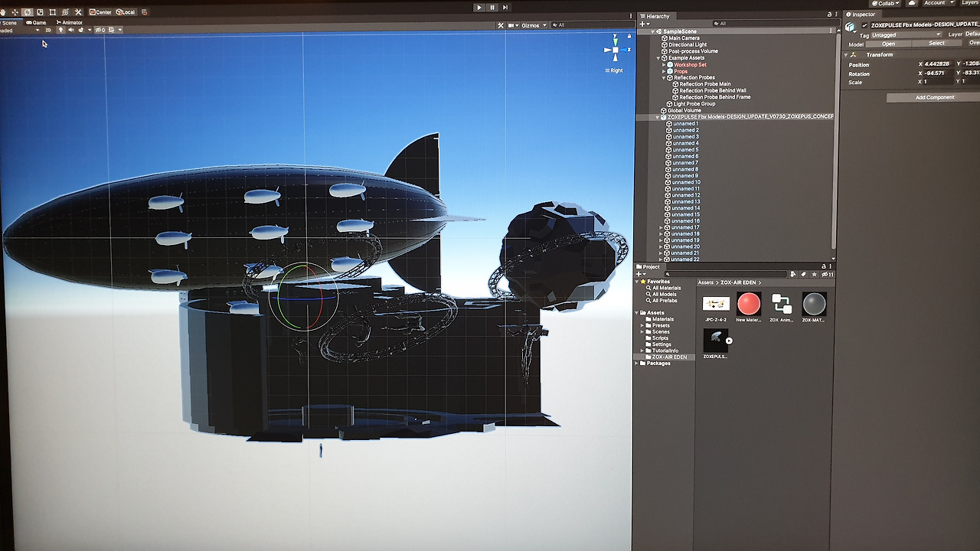Click the Step frame button
The image size is (980, 551).
505,8
